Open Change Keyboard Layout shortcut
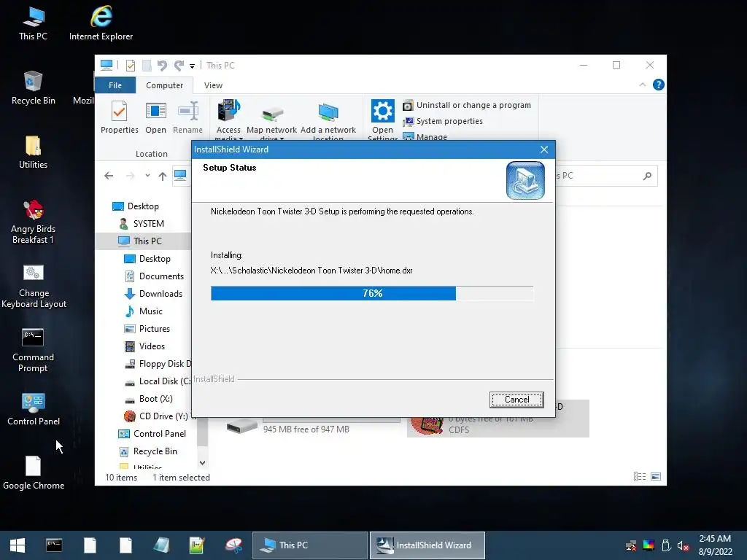 (34, 286)
